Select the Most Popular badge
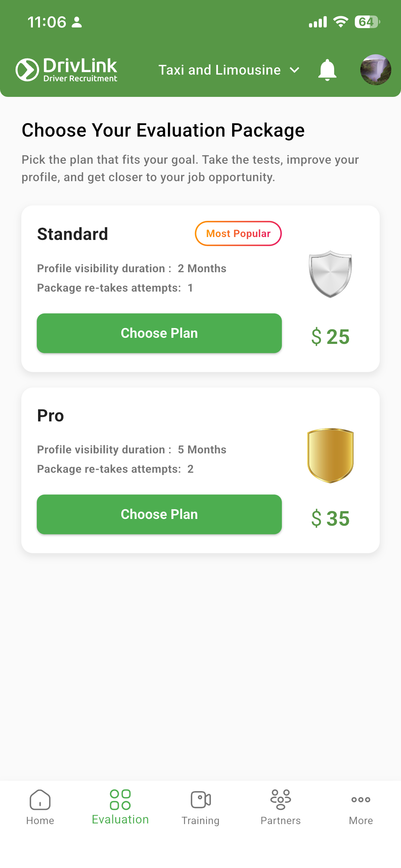This screenshot has height=868, width=401. click(x=238, y=233)
